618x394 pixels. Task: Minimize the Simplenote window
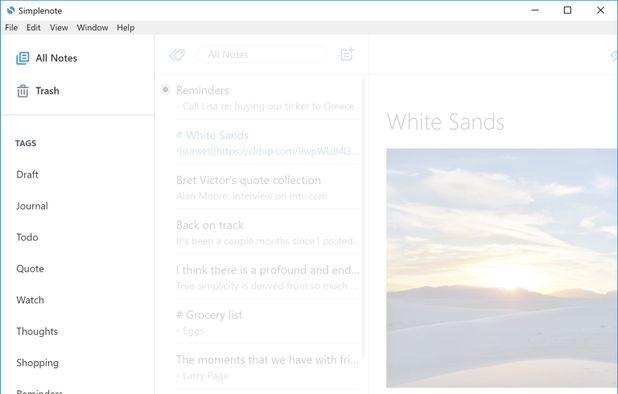tap(535, 10)
